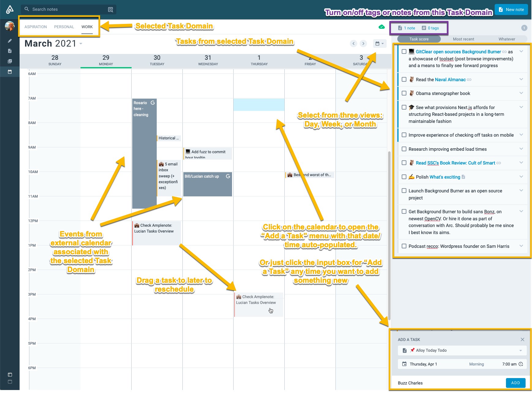Click calendar icon beside Thursday, Apr 1
The height and width of the screenshot is (394, 532).
[x=404, y=364]
